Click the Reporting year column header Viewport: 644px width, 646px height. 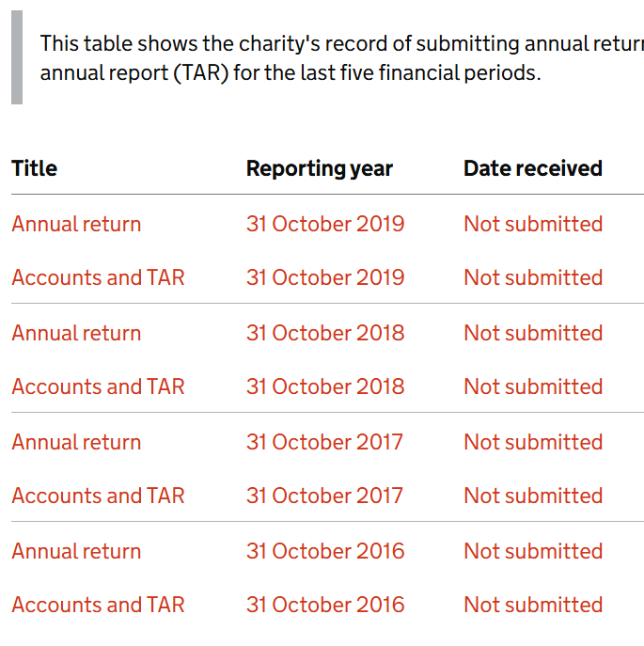pos(320,168)
